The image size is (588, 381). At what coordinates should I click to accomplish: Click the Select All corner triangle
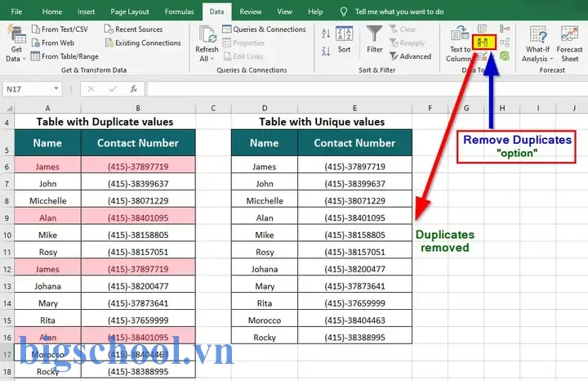point(9,108)
